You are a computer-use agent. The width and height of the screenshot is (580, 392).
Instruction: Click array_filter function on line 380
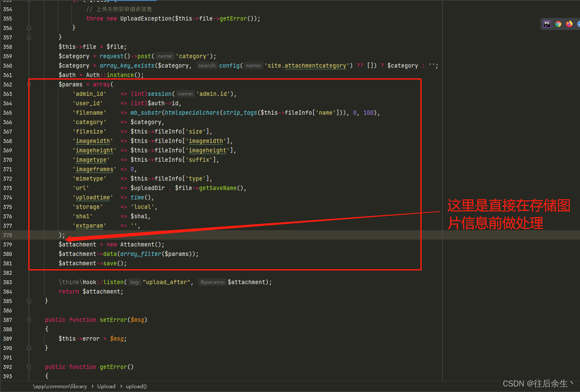[141, 254]
